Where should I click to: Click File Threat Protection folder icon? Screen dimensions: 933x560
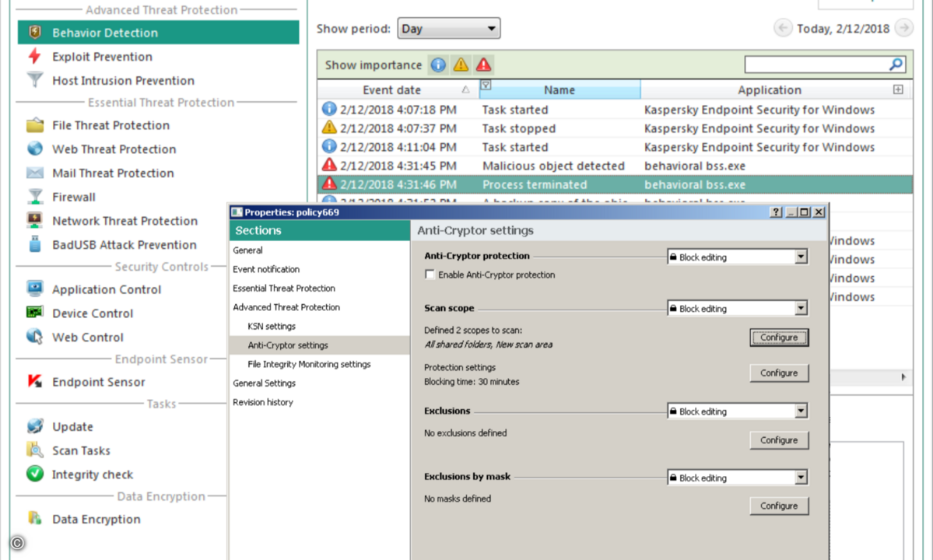[x=34, y=125]
